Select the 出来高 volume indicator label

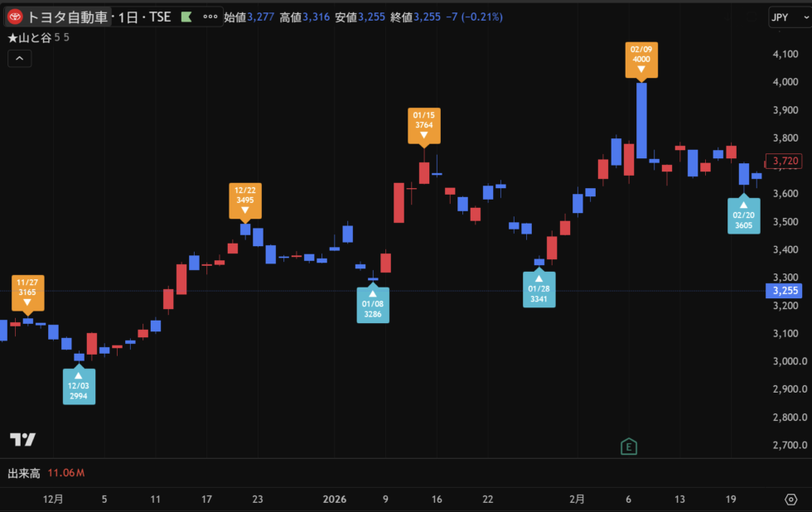(23, 473)
